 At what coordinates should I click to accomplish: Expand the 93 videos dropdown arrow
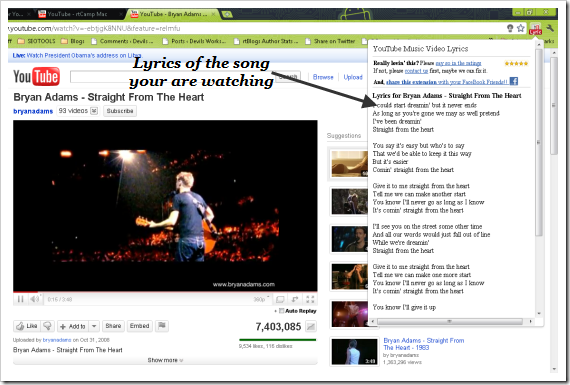point(94,111)
